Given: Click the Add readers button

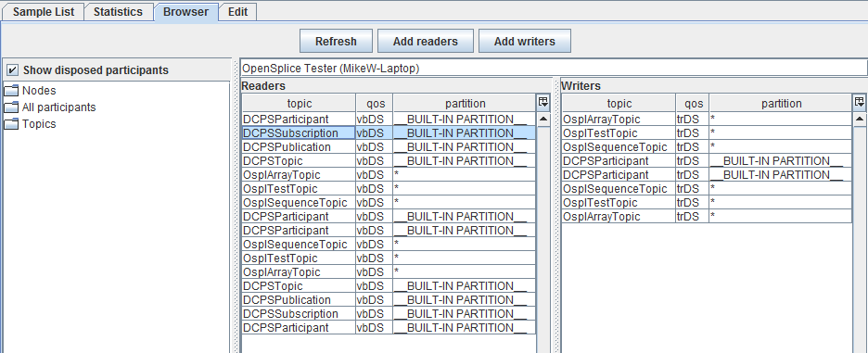Looking at the screenshot, I should coord(425,41).
